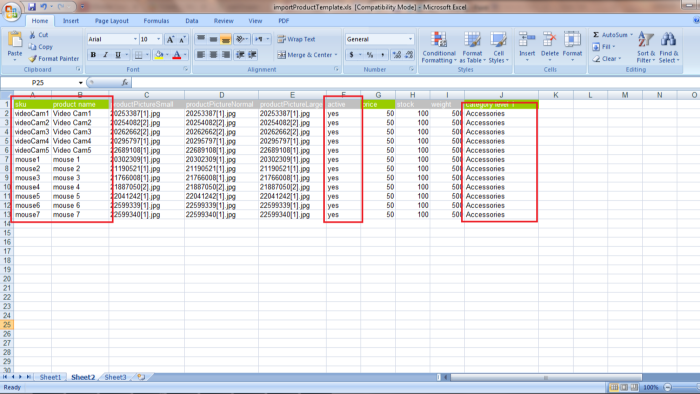Click the horizontal scrollbar thumb

(x=546, y=377)
